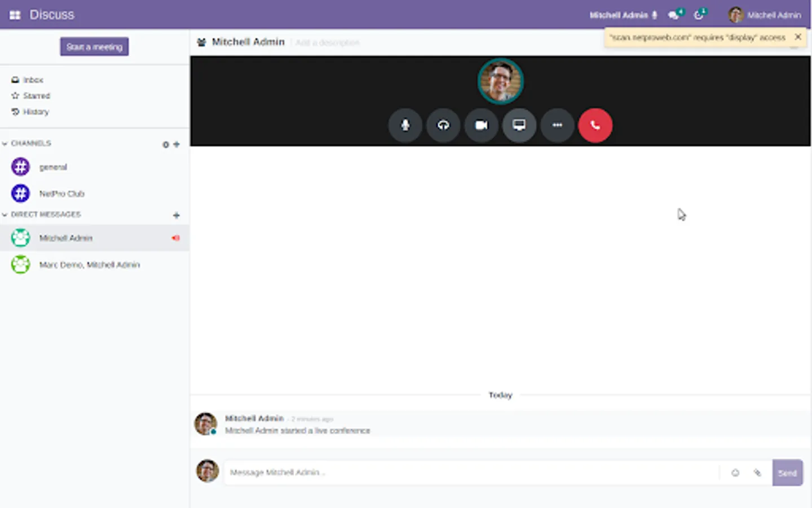The width and height of the screenshot is (812, 508).
Task: Add a new channel with the plus icon
Action: [176, 144]
